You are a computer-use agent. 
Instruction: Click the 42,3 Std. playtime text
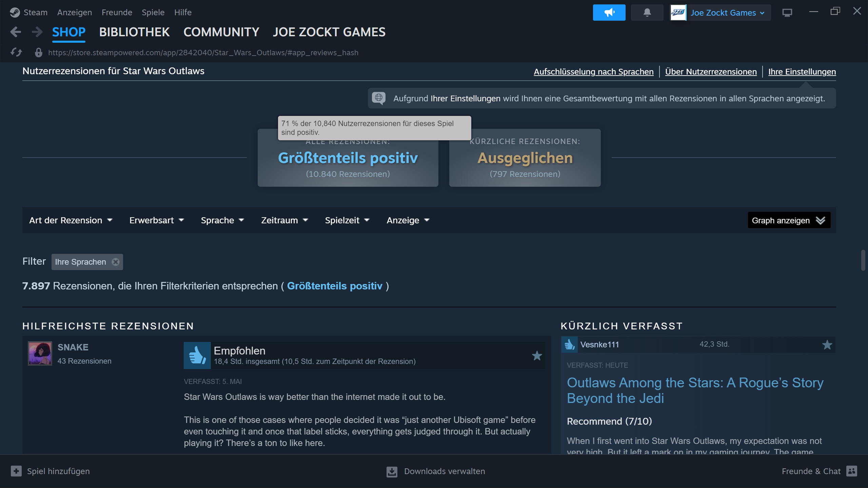714,344
